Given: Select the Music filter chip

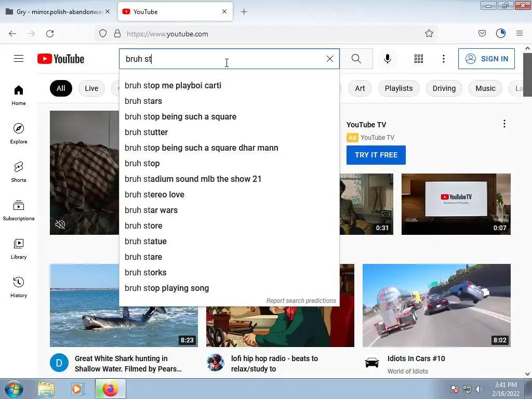Looking at the screenshot, I should (485, 88).
